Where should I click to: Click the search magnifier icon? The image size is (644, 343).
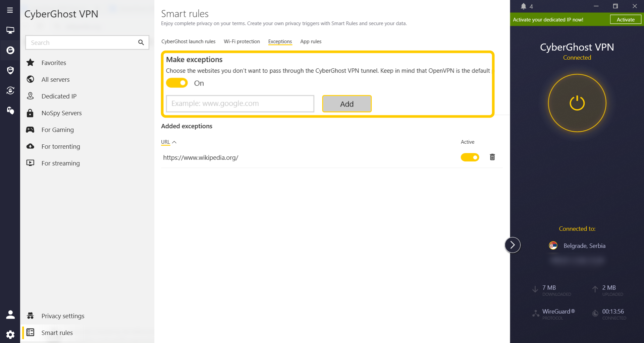coord(141,43)
